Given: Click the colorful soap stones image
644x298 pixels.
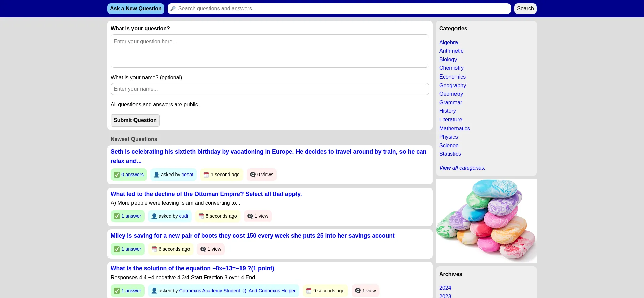Looking at the screenshot, I should click(486, 221).
